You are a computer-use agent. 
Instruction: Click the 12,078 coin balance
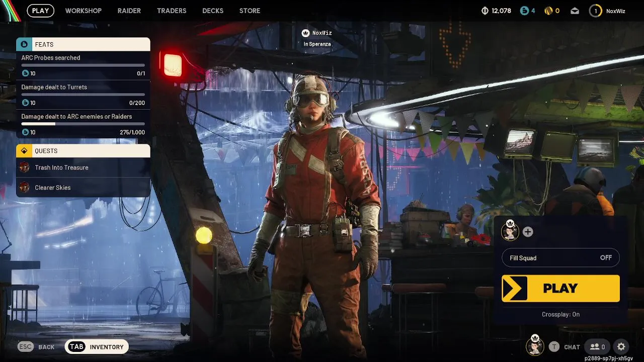click(x=502, y=11)
